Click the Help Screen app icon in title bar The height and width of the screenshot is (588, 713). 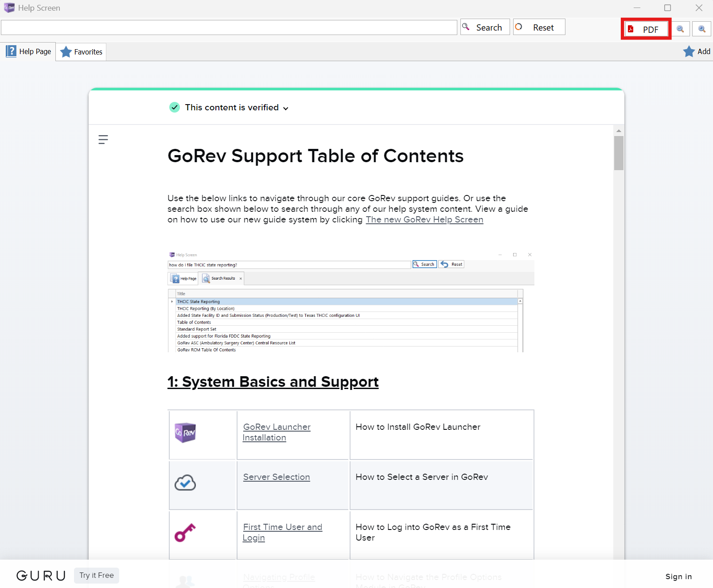(x=9, y=8)
